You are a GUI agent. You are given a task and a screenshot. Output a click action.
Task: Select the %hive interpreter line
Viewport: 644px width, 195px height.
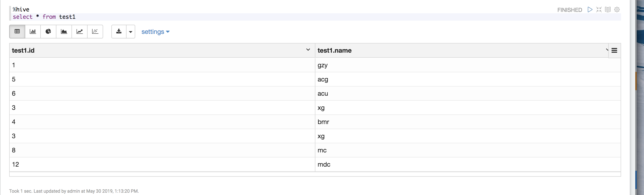[21, 9]
